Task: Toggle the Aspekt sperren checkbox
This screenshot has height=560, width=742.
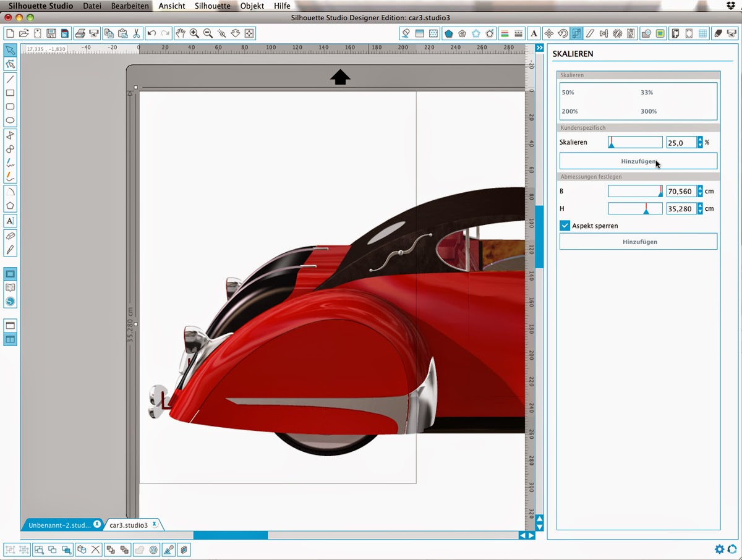Action: (x=565, y=226)
